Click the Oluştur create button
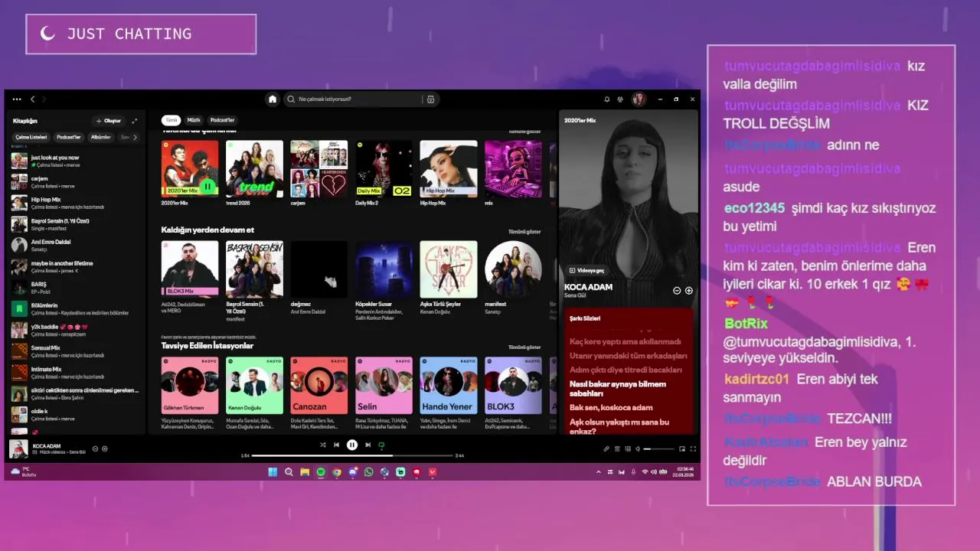The width and height of the screenshot is (980, 551). pyautogui.click(x=108, y=121)
